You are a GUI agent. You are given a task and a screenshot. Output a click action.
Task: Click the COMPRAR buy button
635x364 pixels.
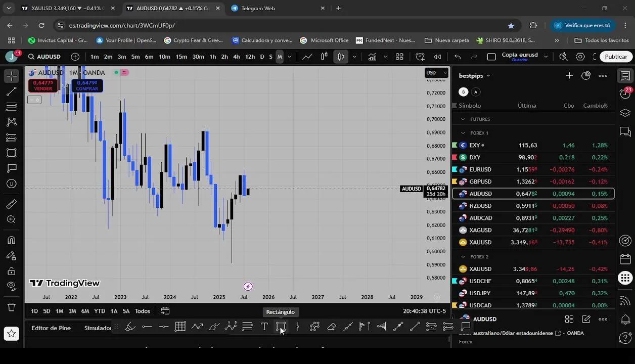tap(87, 85)
